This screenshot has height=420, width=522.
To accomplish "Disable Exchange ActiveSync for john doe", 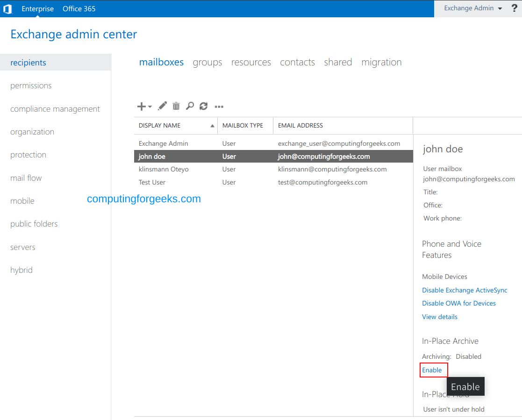I will coord(465,290).
